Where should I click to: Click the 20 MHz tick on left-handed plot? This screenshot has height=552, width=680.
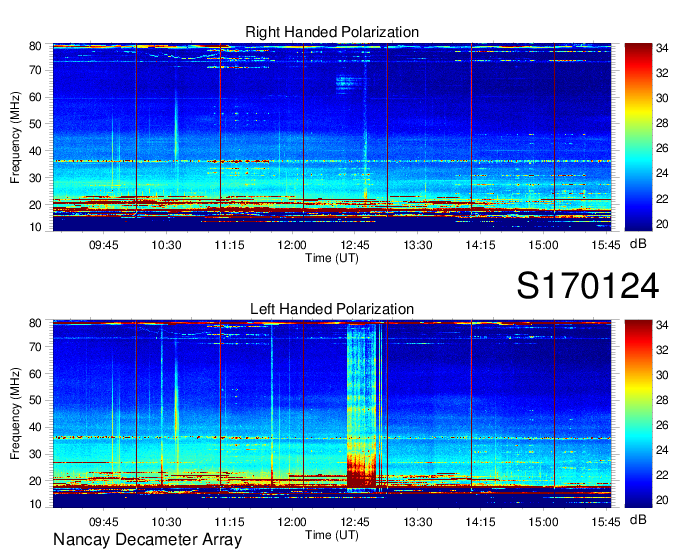[35, 481]
